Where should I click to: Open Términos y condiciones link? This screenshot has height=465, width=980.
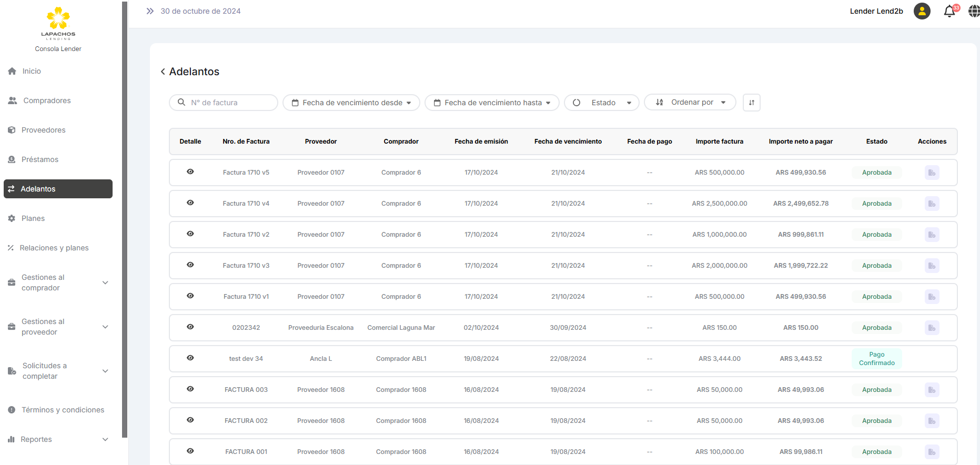point(63,410)
